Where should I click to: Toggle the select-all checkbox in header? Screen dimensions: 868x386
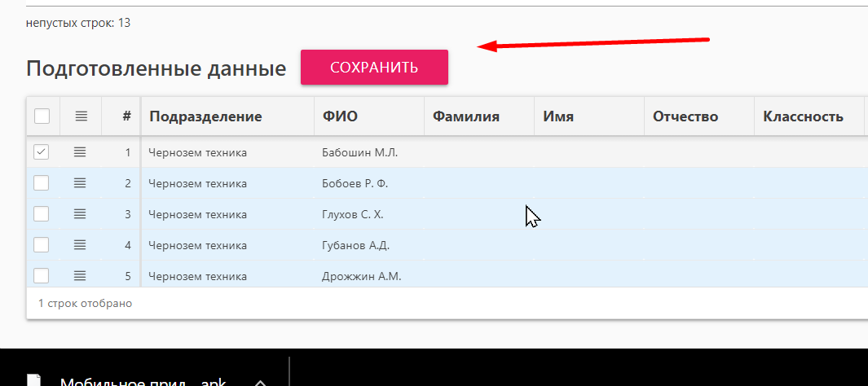(x=42, y=116)
